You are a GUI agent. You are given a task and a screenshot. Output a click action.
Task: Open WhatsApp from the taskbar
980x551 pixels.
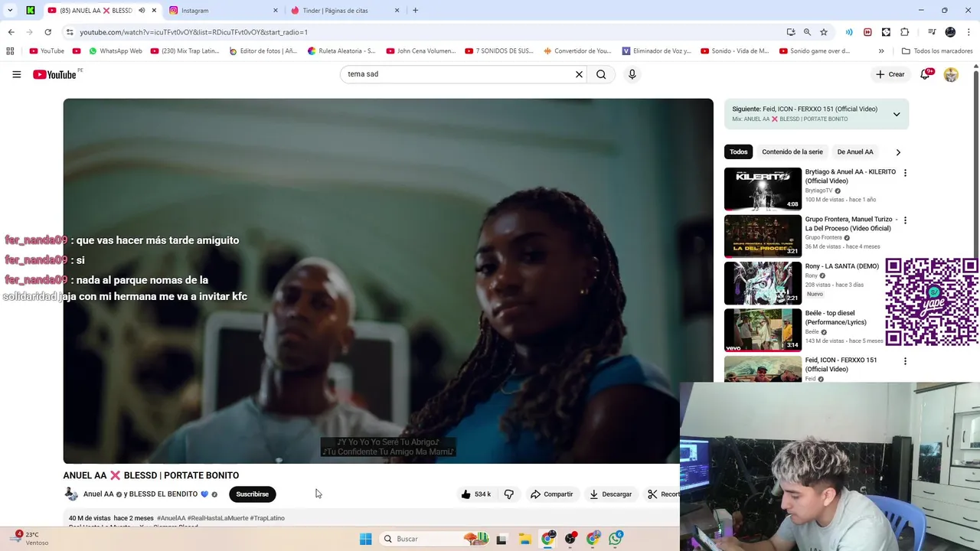coord(616,539)
